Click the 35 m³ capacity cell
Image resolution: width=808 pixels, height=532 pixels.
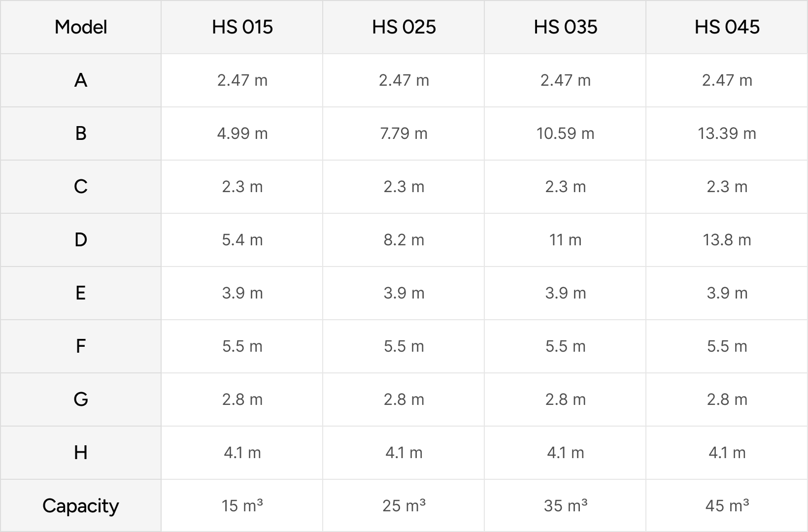click(x=565, y=506)
